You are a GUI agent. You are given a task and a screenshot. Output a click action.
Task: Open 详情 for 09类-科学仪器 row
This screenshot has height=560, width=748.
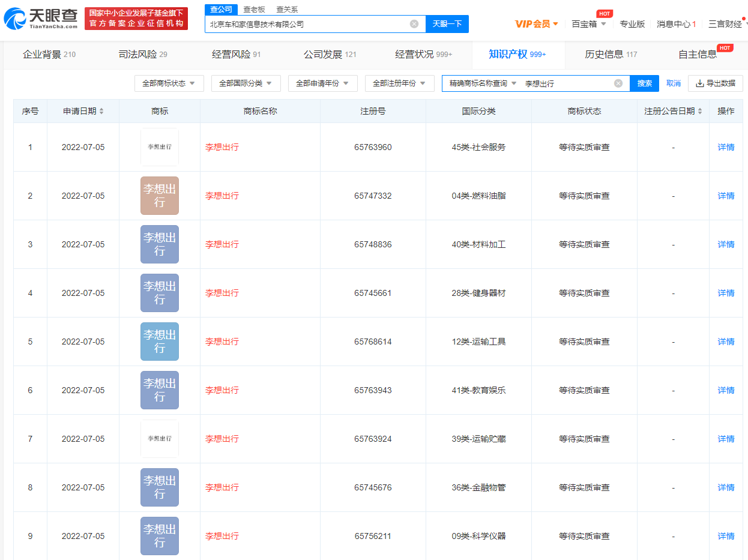pos(726,536)
